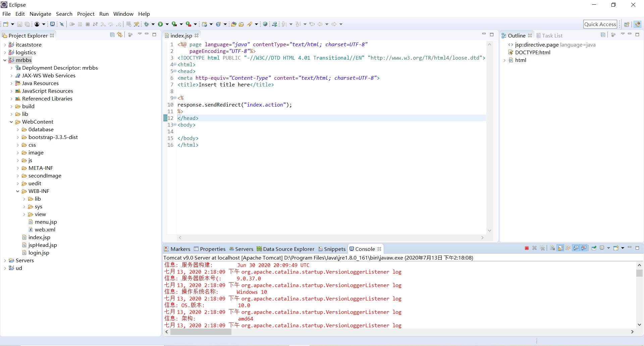This screenshot has height=346, width=644.
Task: Click the editor scroll-down arrow
Action: pos(489,230)
